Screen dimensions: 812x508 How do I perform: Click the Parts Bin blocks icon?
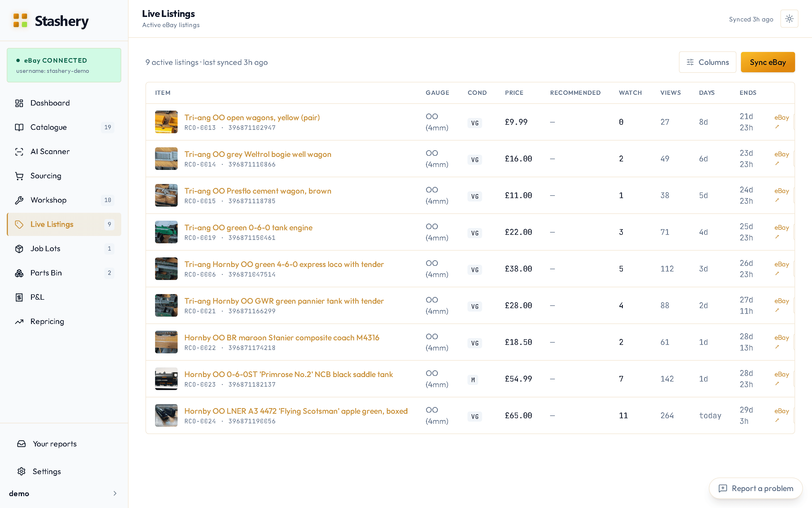pyautogui.click(x=19, y=273)
